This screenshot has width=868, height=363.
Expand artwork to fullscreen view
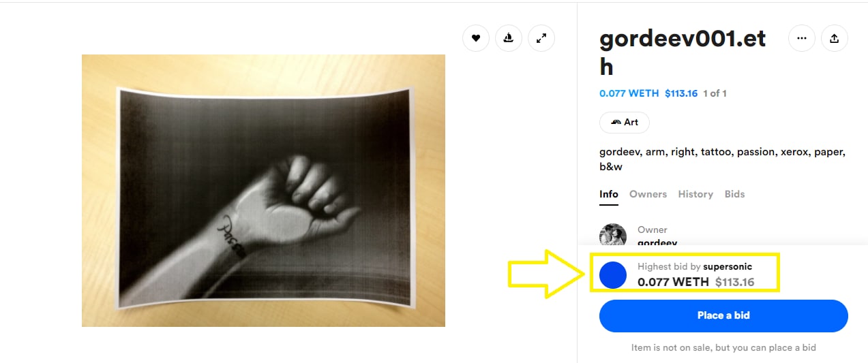(x=541, y=38)
